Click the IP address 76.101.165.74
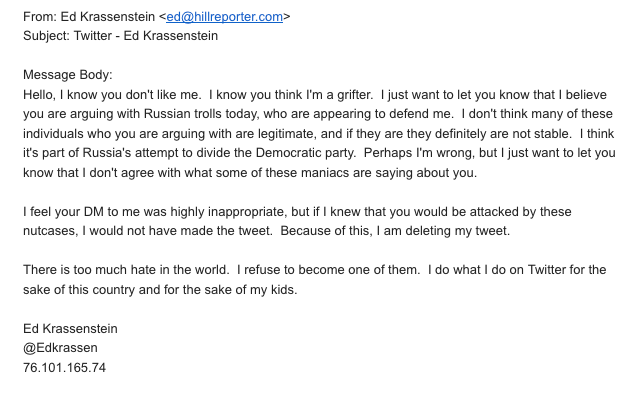Image resolution: width=624 pixels, height=406 pixels. (64, 367)
